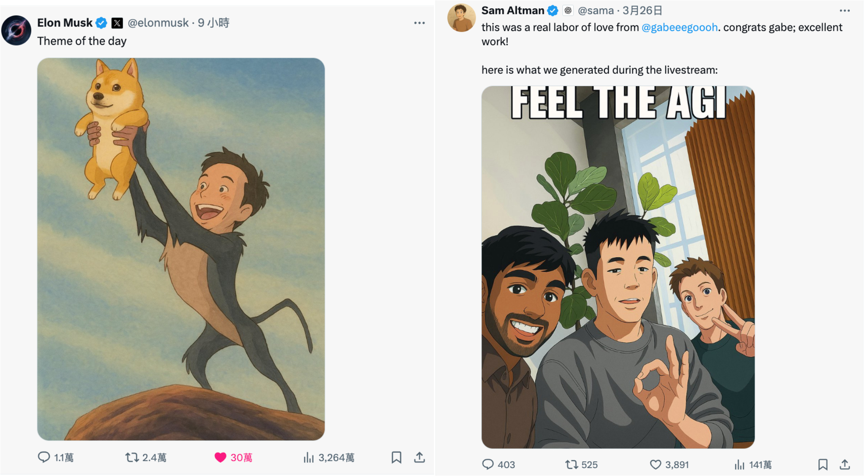Viewport: 868px width, 476px height.
Task: Reply to Sam Altman's tweet
Action: point(488,464)
